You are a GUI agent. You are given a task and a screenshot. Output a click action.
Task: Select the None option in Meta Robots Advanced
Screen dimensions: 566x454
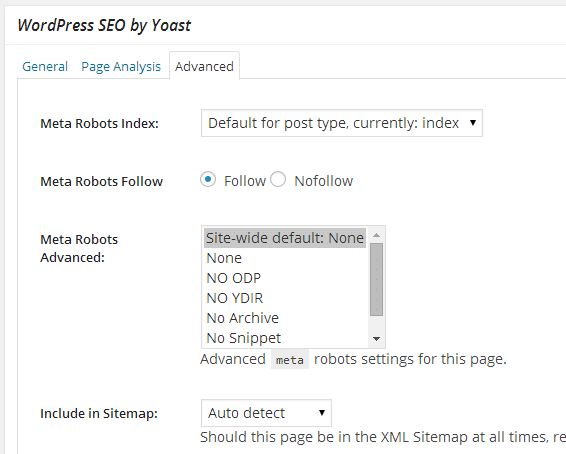285,258
